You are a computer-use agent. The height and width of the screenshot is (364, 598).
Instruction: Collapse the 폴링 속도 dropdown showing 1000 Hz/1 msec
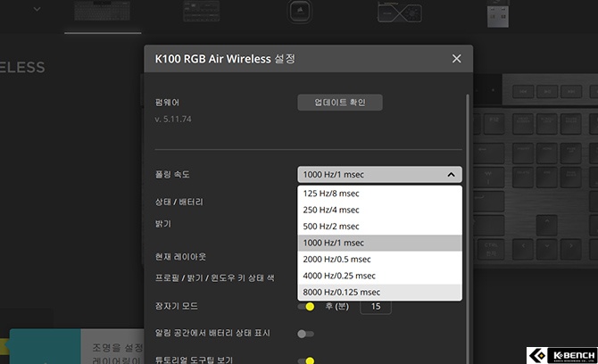[379, 175]
